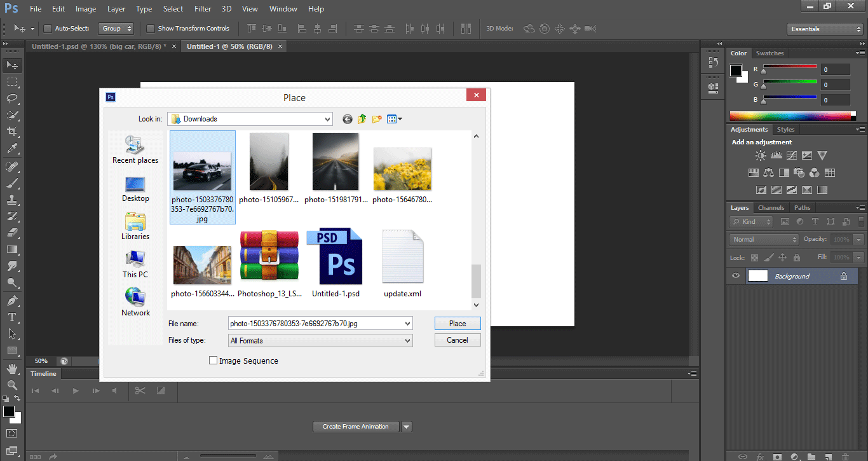Select the Horizontal Type tool
The width and height of the screenshot is (868, 461).
pyautogui.click(x=11, y=317)
